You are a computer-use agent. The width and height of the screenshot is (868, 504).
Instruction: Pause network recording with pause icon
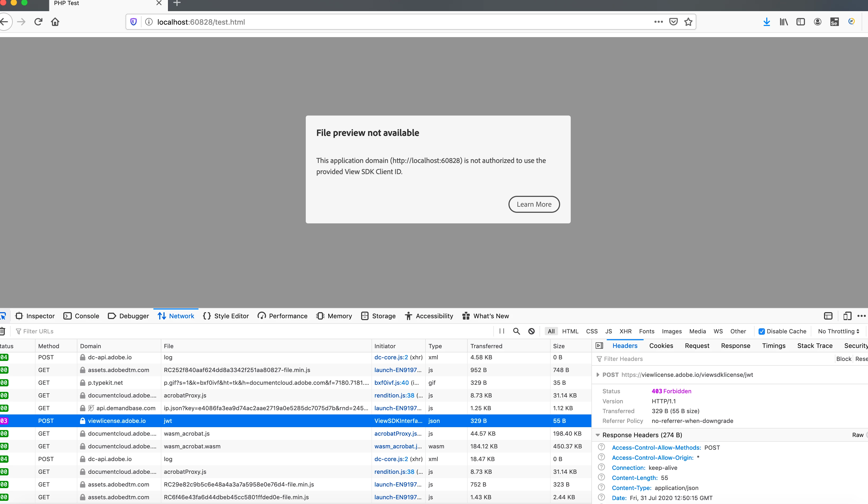coord(502,331)
